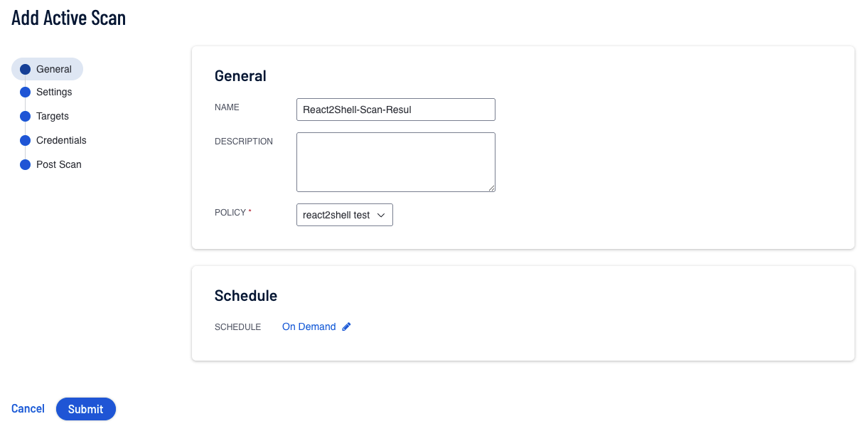Click the POLICY field label
The image size is (868, 441).
click(230, 213)
